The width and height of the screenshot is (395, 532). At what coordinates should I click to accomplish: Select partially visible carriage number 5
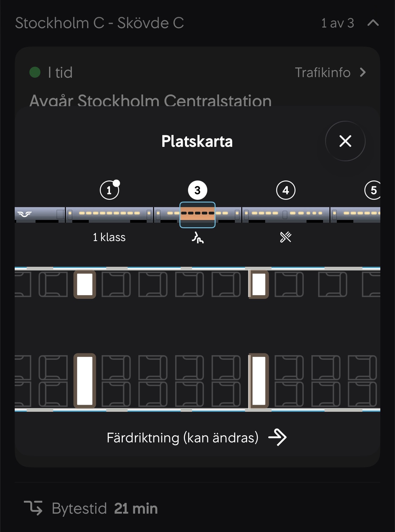pyautogui.click(x=373, y=190)
